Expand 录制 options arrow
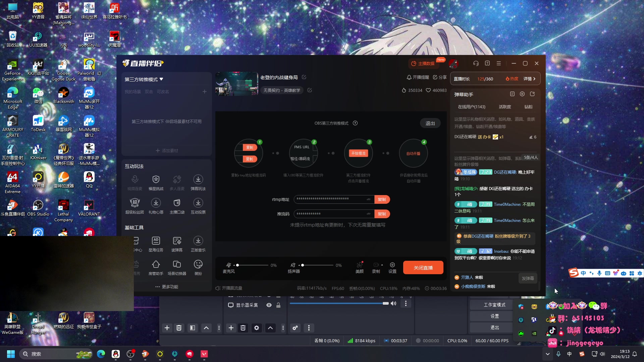The image size is (644, 362). pyautogui.click(x=382, y=265)
